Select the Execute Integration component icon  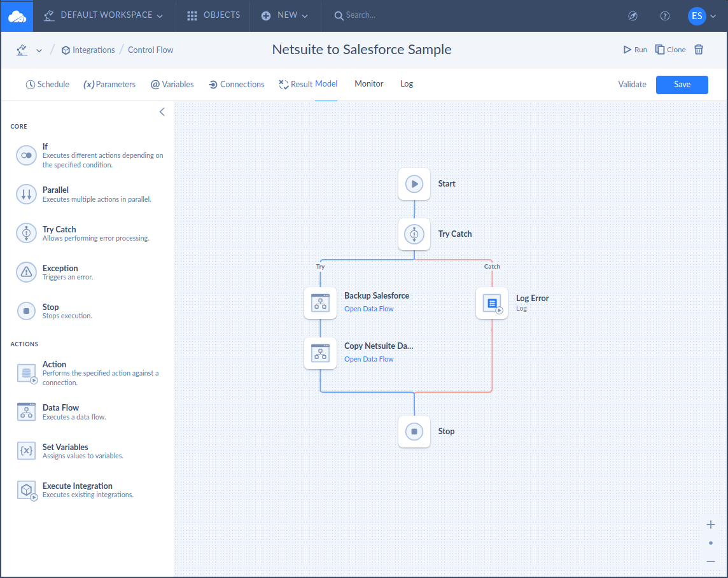pos(27,490)
